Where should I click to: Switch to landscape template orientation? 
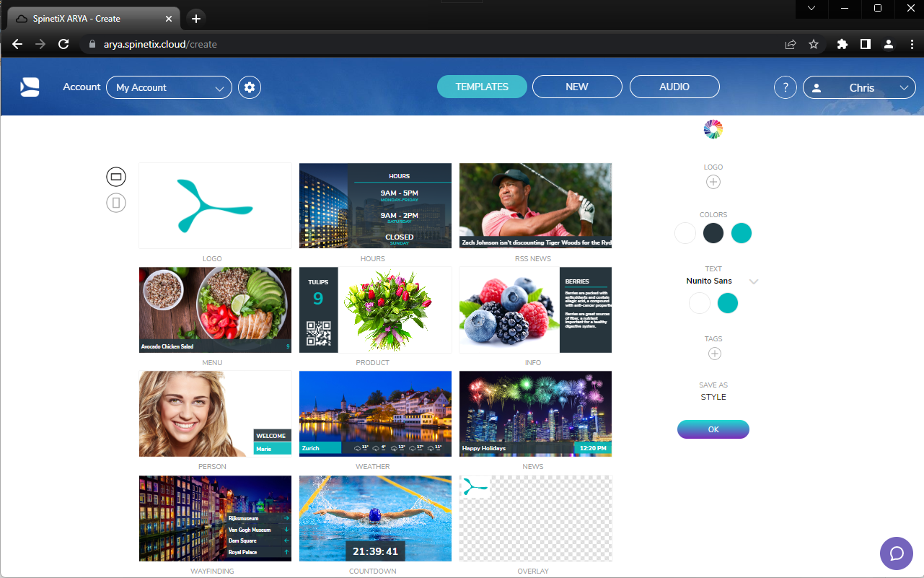(x=115, y=176)
